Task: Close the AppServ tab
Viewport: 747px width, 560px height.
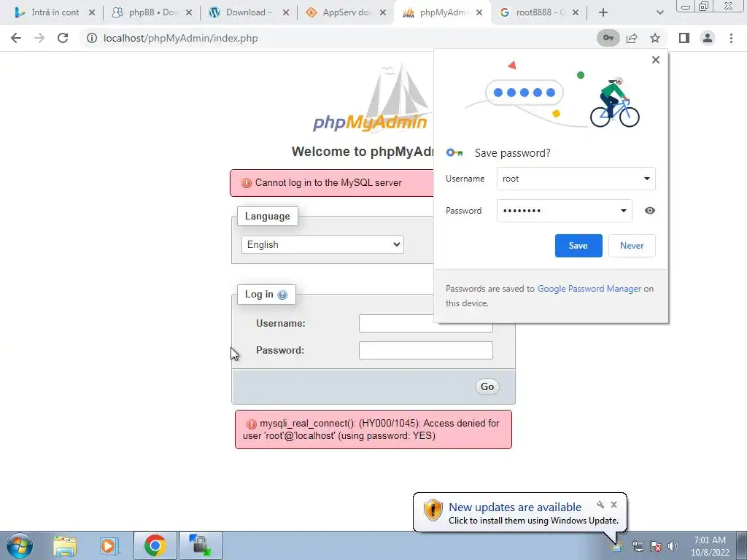Action: point(382,13)
